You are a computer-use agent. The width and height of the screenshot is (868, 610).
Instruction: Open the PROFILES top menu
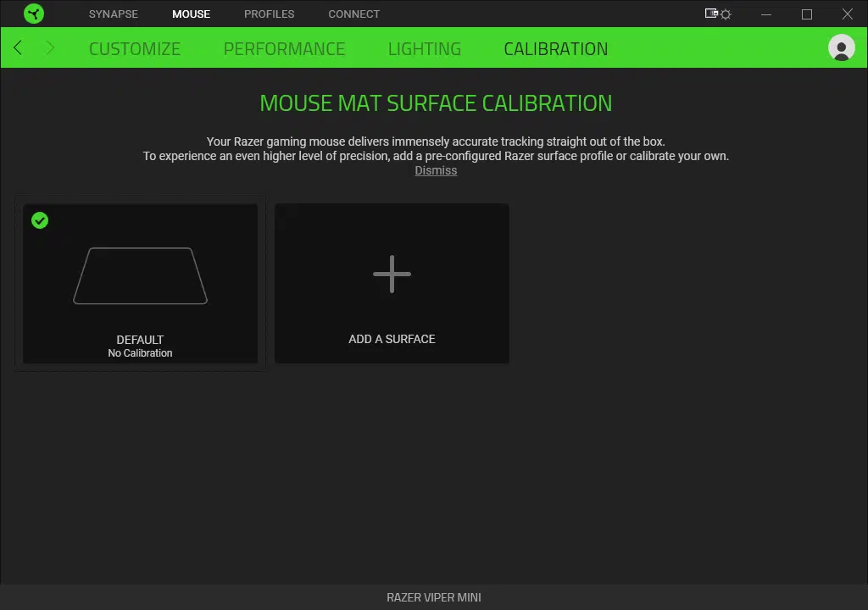click(x=269, y=14)
